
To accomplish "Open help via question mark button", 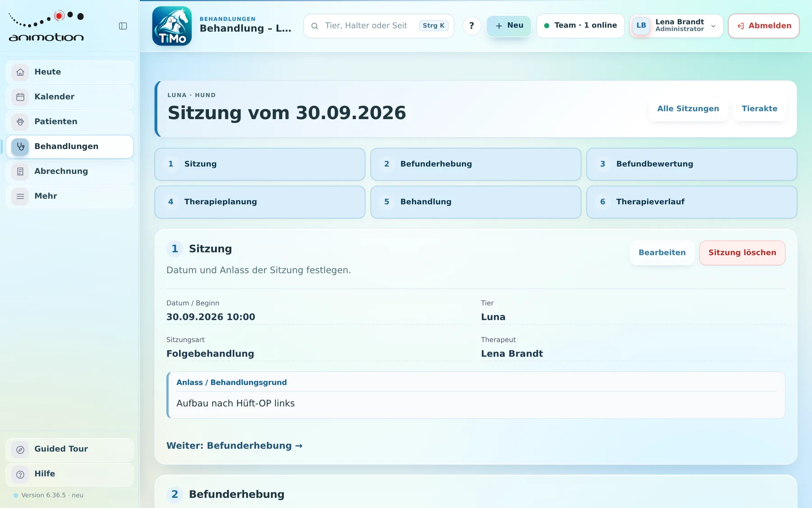I will [x=471, y=26].
